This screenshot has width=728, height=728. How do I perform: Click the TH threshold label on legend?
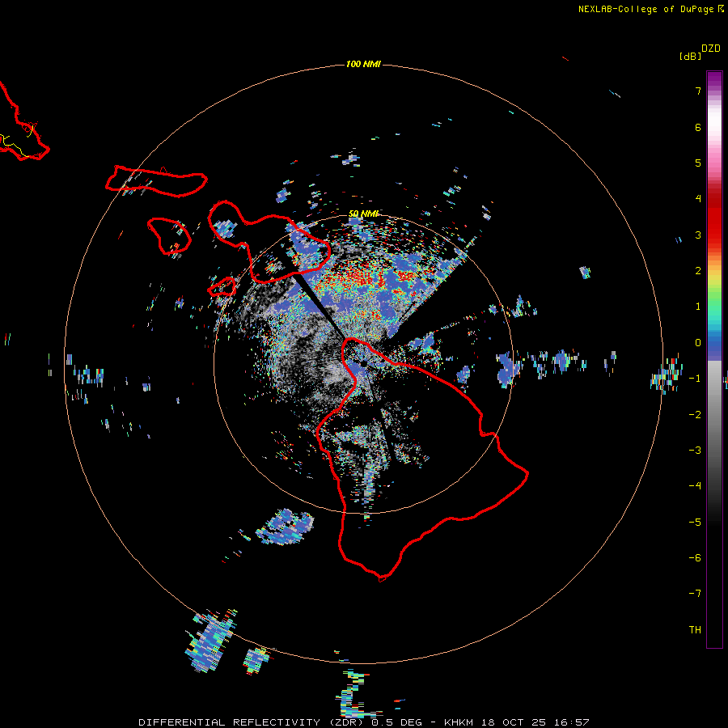click(x=695, y=630)
